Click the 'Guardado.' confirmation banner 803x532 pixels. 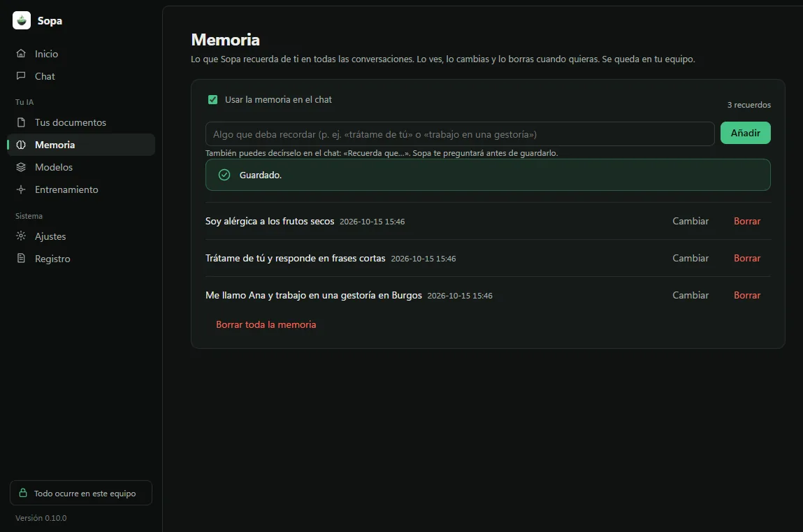click(488, 175)
